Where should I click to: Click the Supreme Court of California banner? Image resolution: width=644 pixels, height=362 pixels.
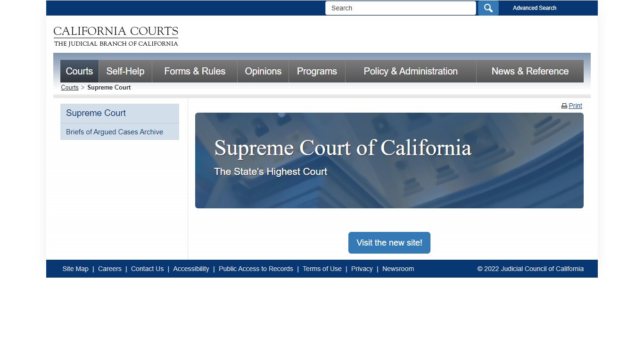click(x=389, y=160)
